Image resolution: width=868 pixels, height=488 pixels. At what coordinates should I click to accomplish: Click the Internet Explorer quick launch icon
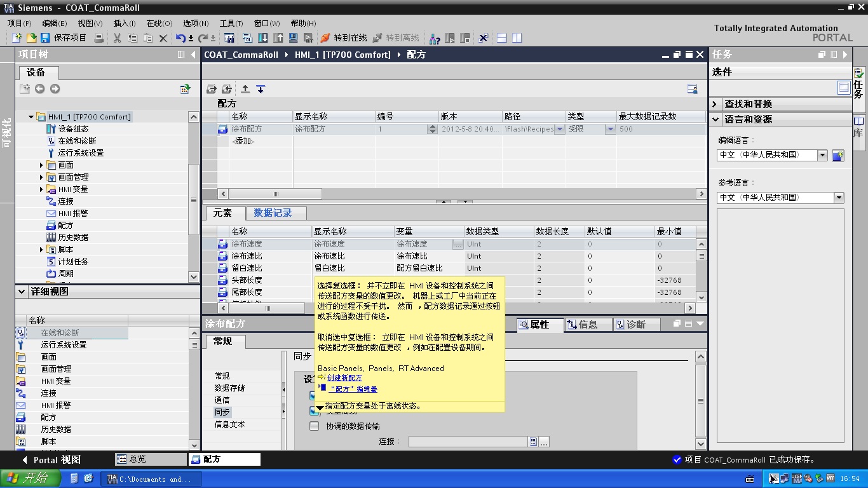88,478
